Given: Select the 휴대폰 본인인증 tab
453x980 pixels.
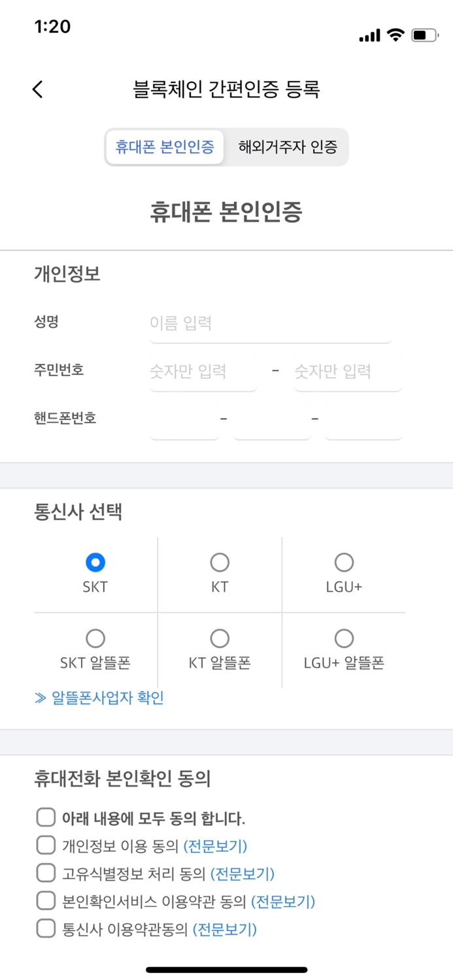Looking at the screenshot, I should [163, 148].
